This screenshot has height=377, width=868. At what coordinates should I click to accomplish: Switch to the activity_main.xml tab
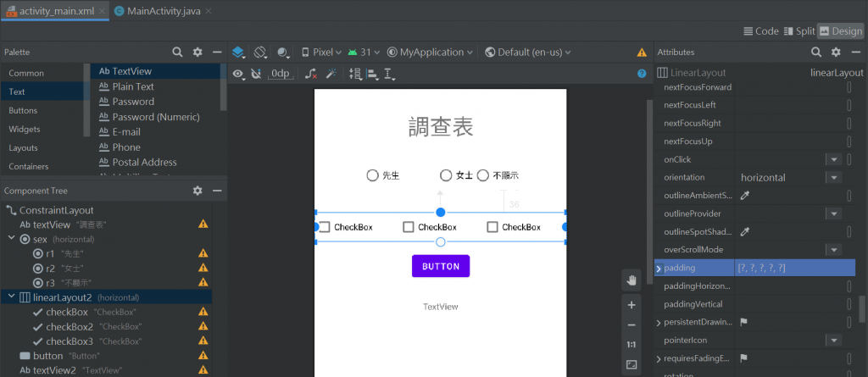55,10
